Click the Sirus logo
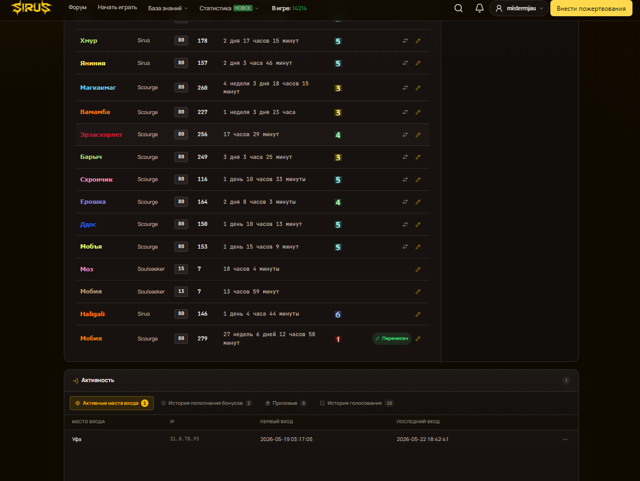 [31, 8]
